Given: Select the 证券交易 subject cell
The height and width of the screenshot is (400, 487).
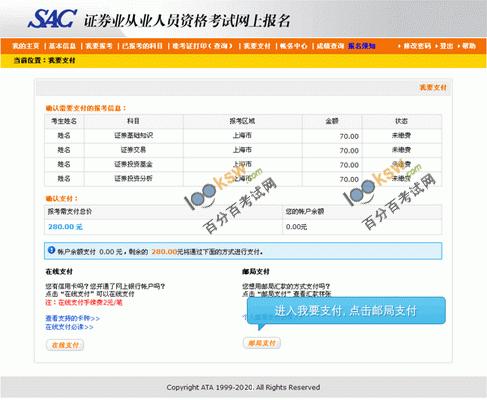Looking at the screenshot, I should click(x=133, y=150).
